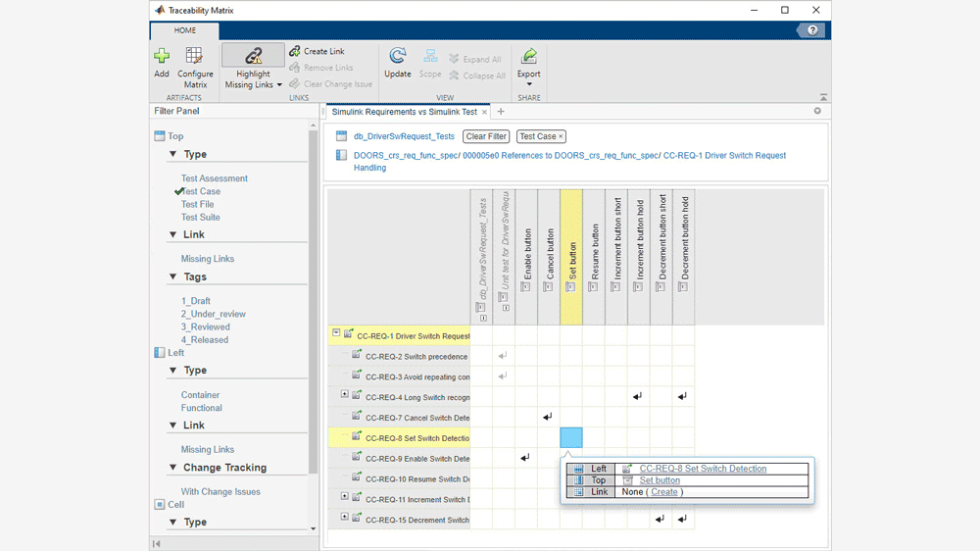Toggle the 3_Reviewed tag filter
The height and width of the screenshot is (551, 980).
pyautogui.click(x=205, y=327)
